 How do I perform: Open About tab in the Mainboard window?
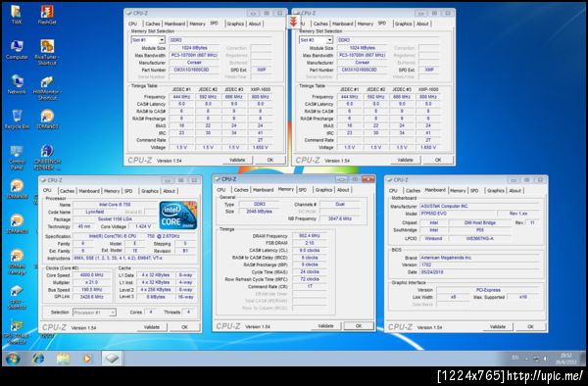click(x=514, y=191)
